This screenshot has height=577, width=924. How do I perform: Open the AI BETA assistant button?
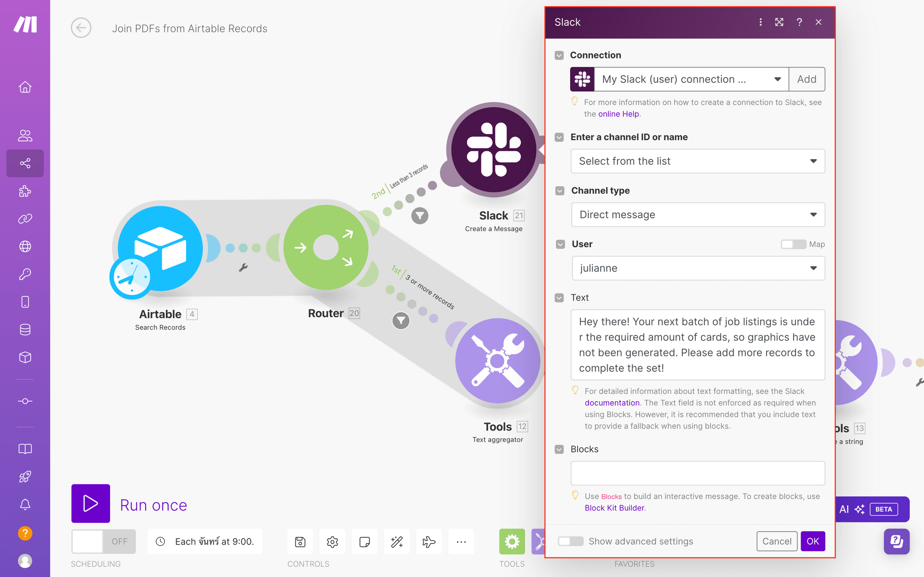point(873,509)
